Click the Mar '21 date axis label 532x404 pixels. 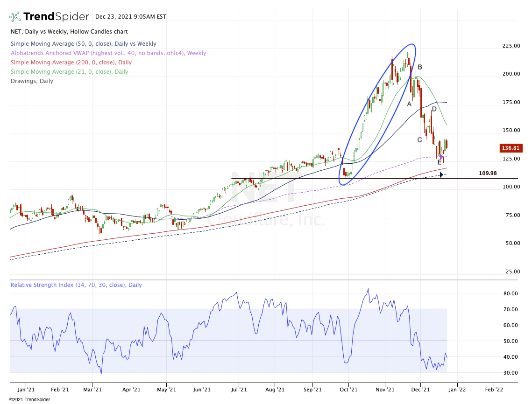92,390
